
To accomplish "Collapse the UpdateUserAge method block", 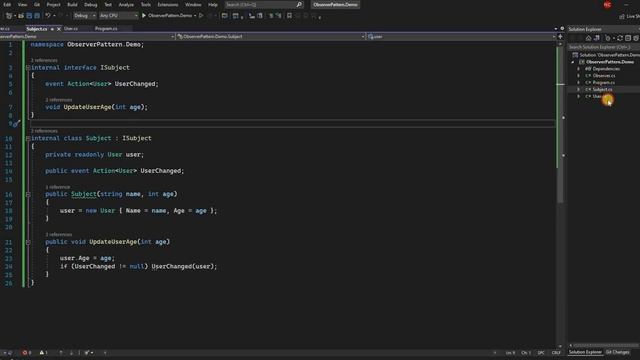I will [x=28, y=242].
